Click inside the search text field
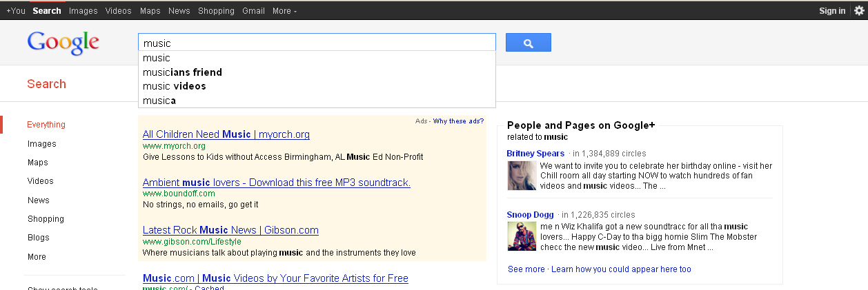The image size is (868, 290). point(316,43)
